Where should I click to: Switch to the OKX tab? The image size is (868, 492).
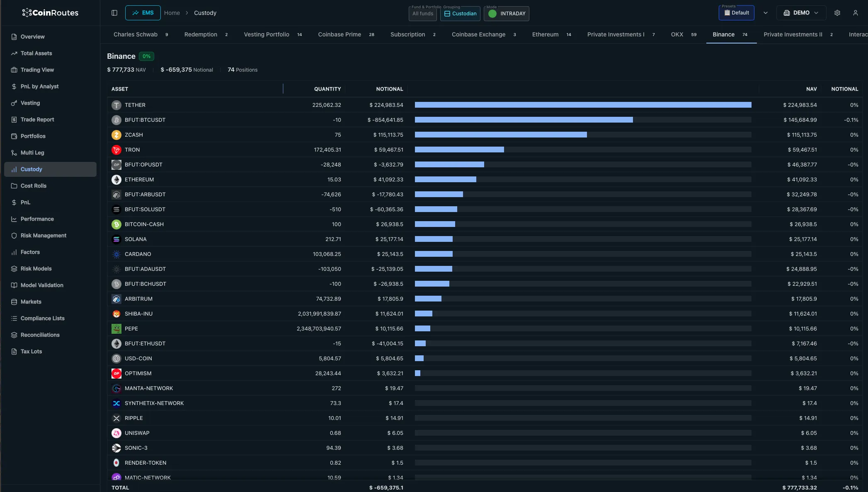684,34
